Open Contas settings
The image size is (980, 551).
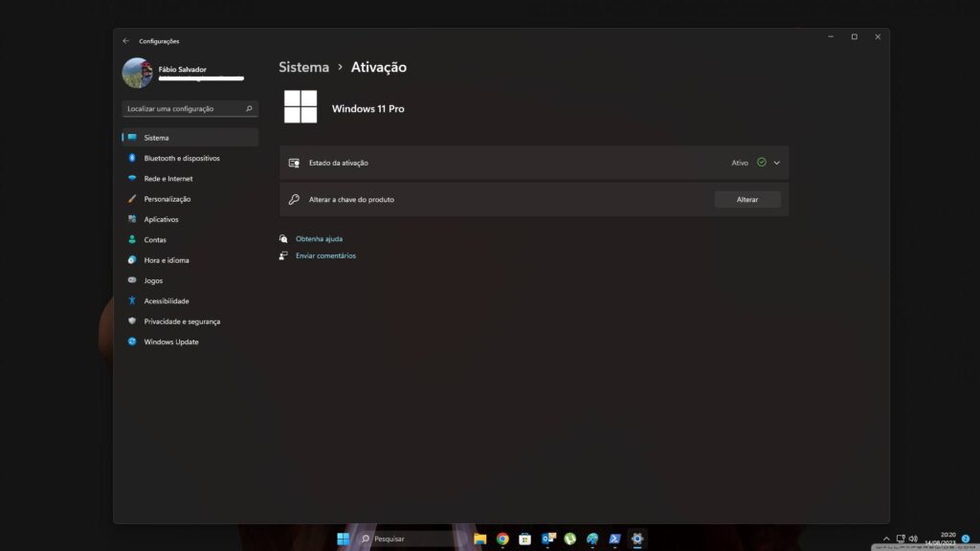190,240
